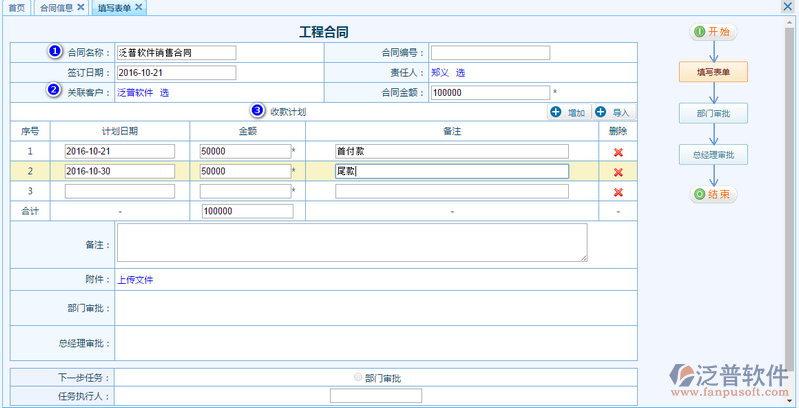Click the 下一步任务 label
The height and width of the screenshot is (408, 799).
(84, 377)
